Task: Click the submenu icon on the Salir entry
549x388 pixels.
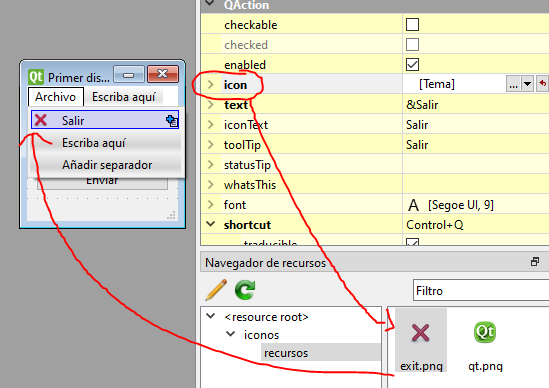Action: (172, 121)
